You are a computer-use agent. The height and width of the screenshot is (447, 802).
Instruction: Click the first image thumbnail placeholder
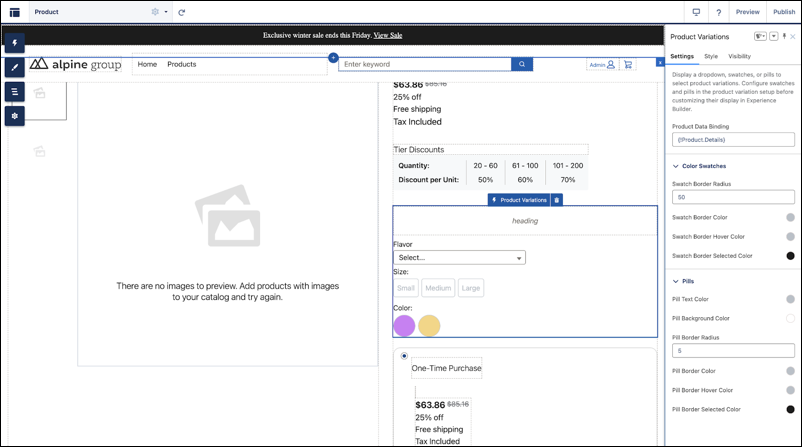click(x=39, y=93)
